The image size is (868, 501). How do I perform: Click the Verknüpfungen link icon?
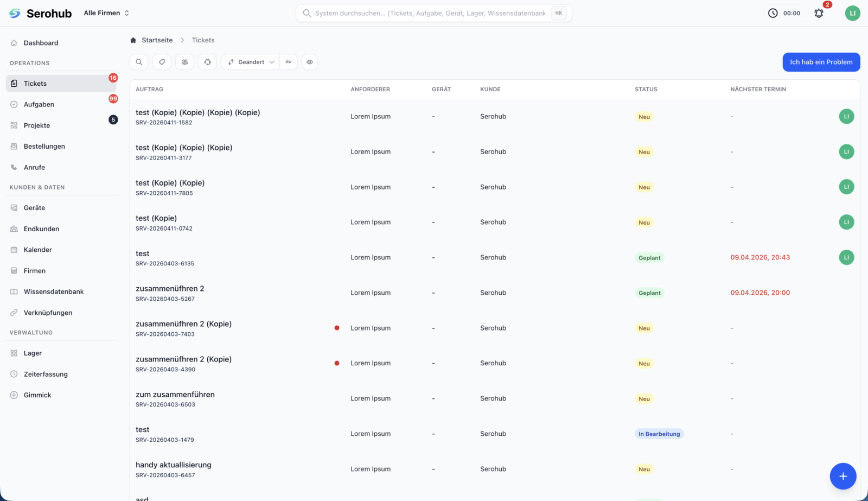pyautogui.click(x=14, y=313)
